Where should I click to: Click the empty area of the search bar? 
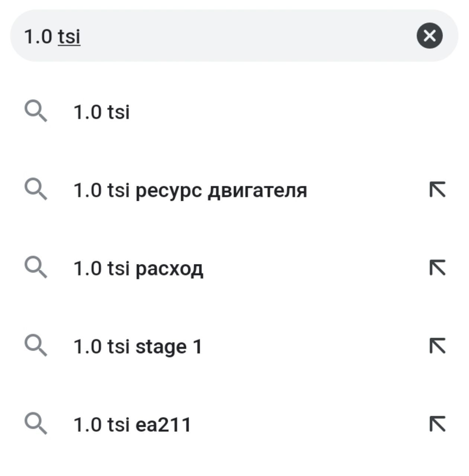[245, 36]
